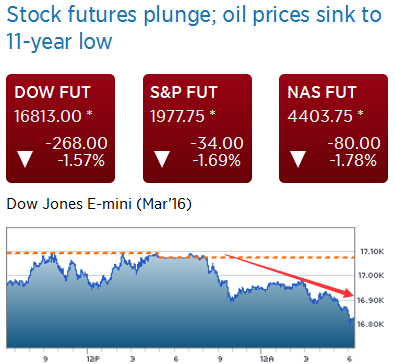Viewport: 395px width, 364px height.
Task: Click the -1.78% change on NAS FUT
Action: [x=353, y=161]
